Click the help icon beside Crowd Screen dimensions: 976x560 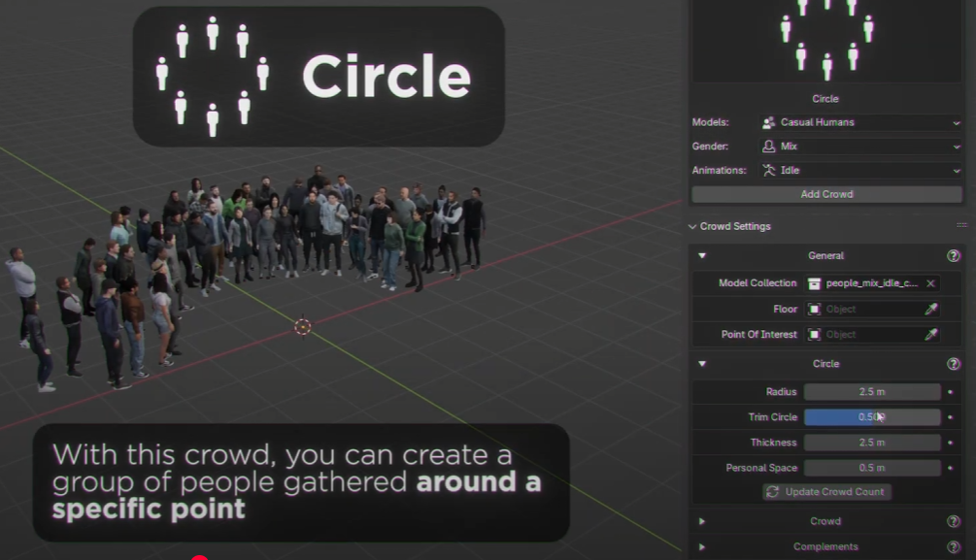953,521
